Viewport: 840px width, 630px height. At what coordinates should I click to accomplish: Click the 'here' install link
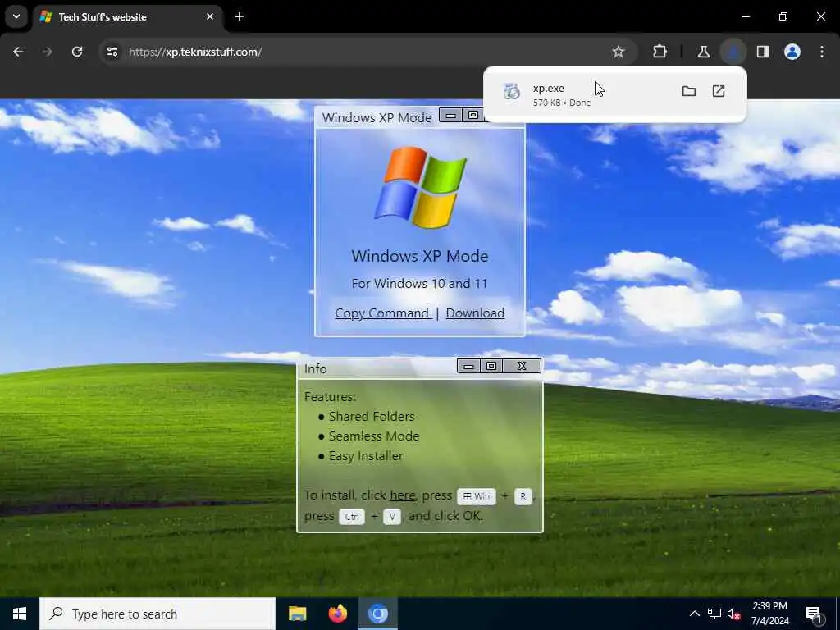tap(402, 495)
